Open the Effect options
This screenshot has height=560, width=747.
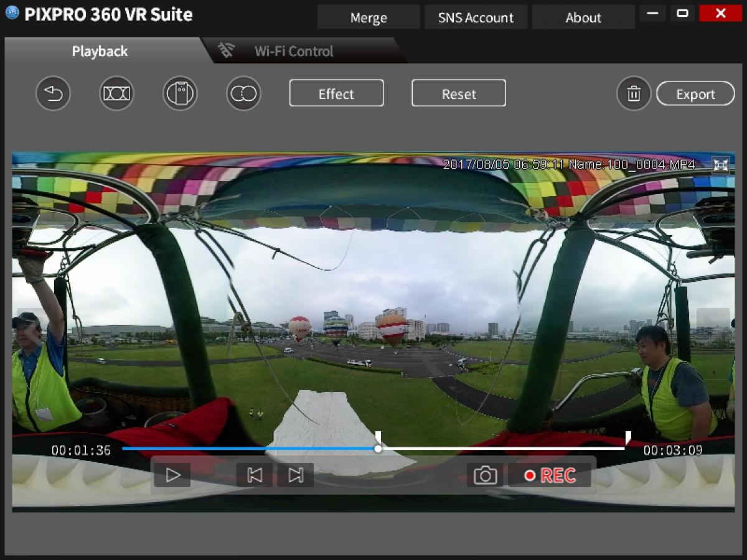(x=337, y=93)
